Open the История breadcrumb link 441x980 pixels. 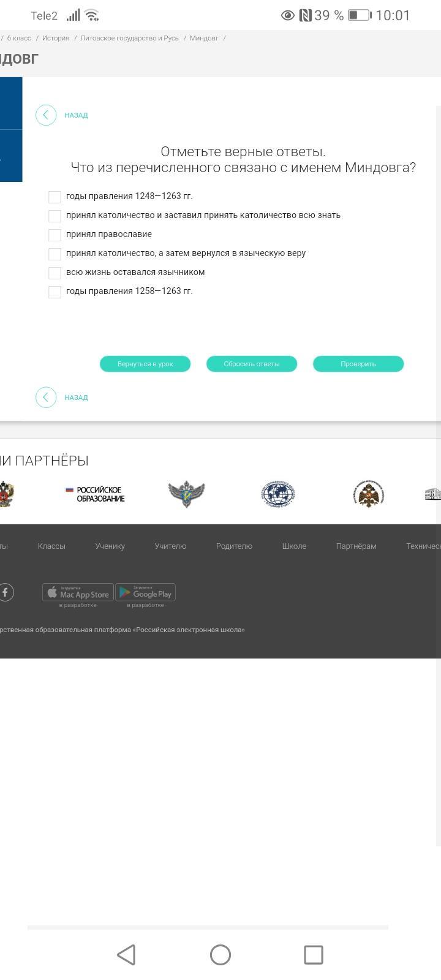[56, 38]
